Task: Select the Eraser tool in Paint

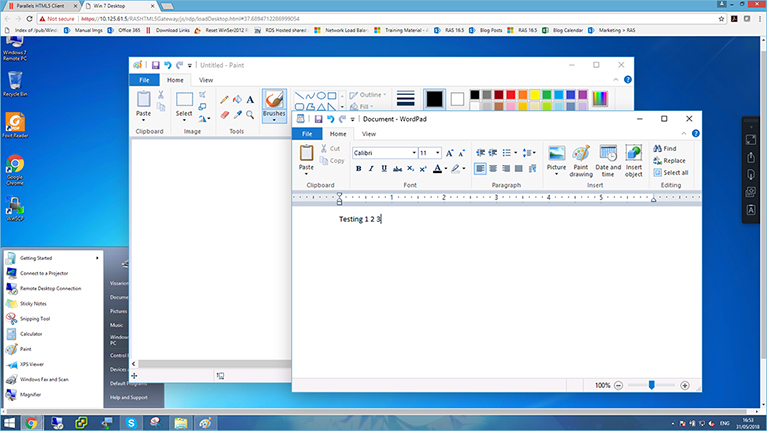Action: [x=224, y=115]
